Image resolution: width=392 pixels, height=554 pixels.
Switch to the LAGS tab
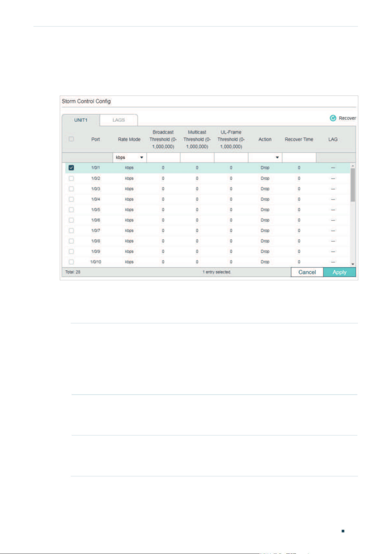tap(119, 120)
